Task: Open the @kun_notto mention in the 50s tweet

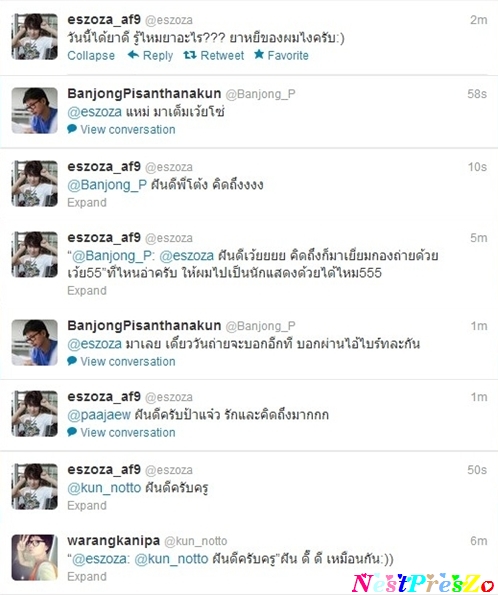Action: [104, 487]
